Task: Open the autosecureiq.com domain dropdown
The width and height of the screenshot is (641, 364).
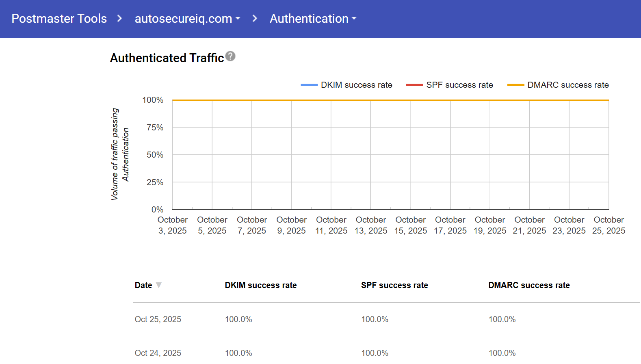Action: click(187, 19)
